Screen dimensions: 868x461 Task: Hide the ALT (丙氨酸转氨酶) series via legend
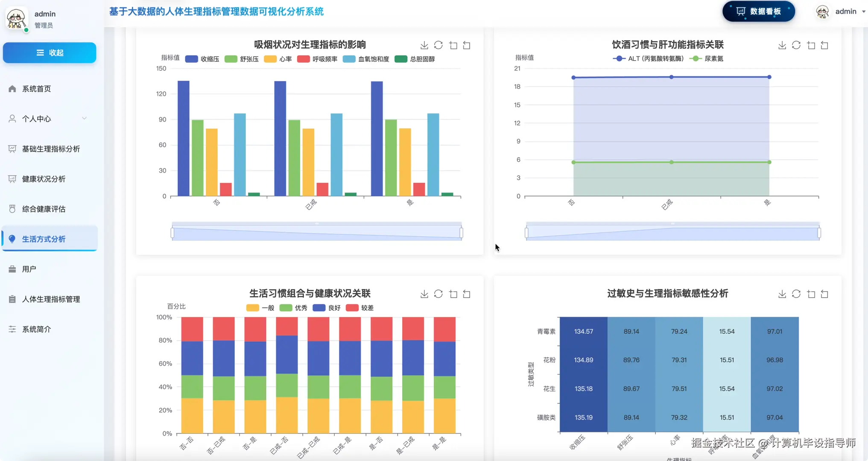649,58
